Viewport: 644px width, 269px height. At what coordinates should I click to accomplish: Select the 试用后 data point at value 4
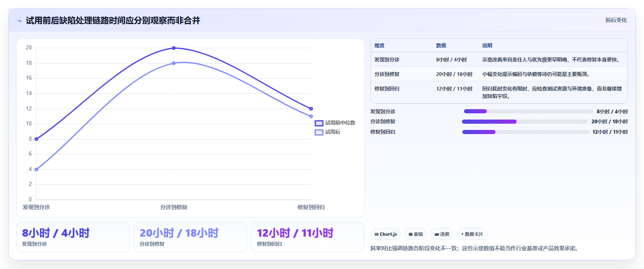tap(37, 169)
